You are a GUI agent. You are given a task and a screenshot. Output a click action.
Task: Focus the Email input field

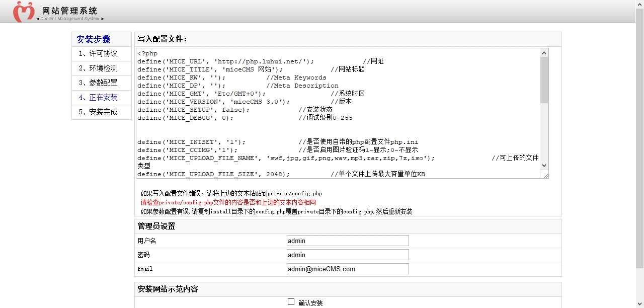pos(348,269)
